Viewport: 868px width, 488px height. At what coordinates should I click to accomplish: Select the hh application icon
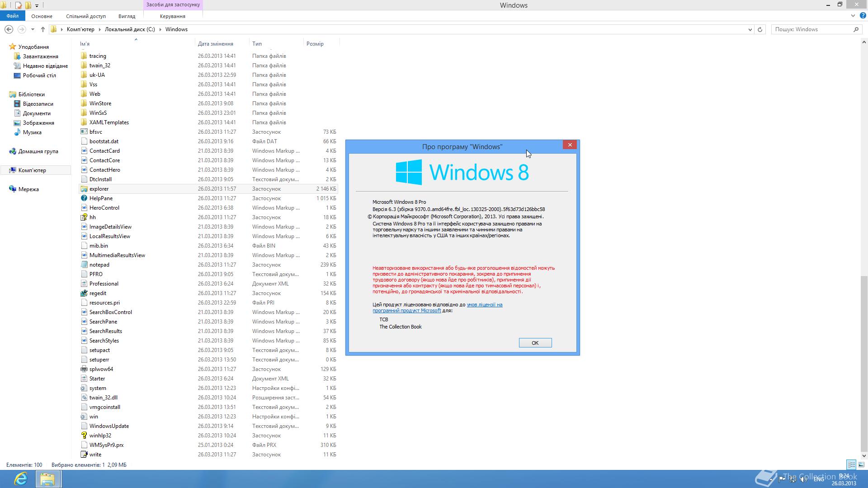[x=84, y=217]
